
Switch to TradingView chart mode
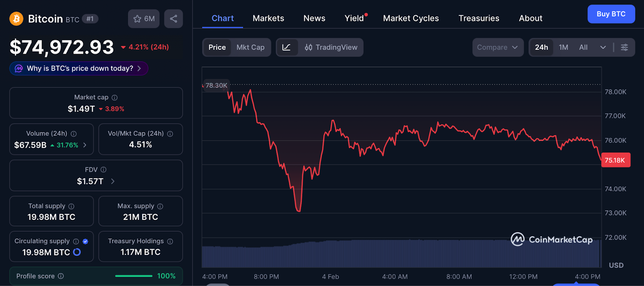[331, 47]
